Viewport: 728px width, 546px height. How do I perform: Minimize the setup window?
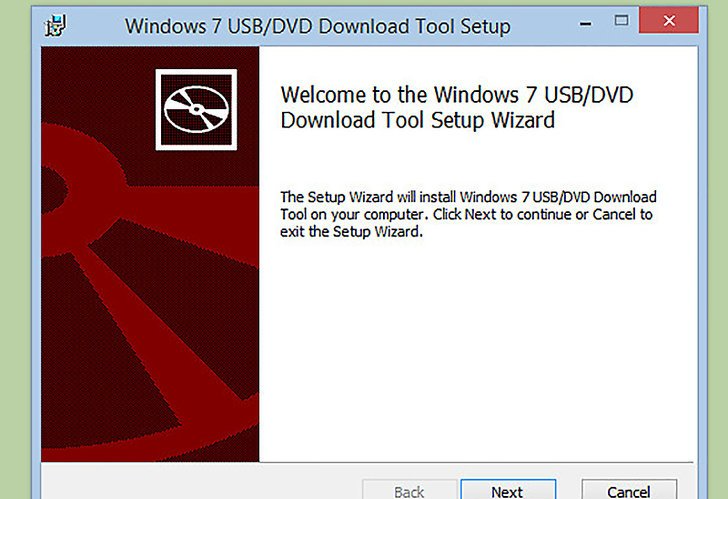point(586,23)
